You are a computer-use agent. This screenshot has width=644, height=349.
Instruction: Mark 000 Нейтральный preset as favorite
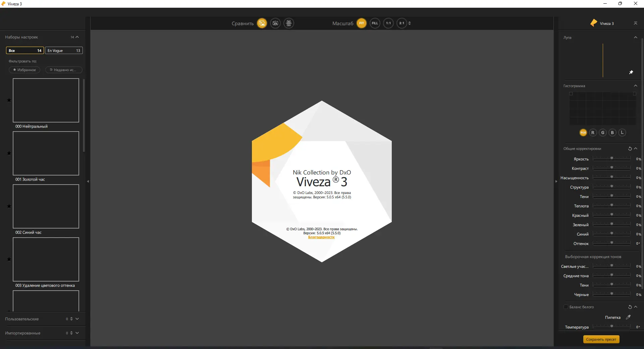(9, 100)
